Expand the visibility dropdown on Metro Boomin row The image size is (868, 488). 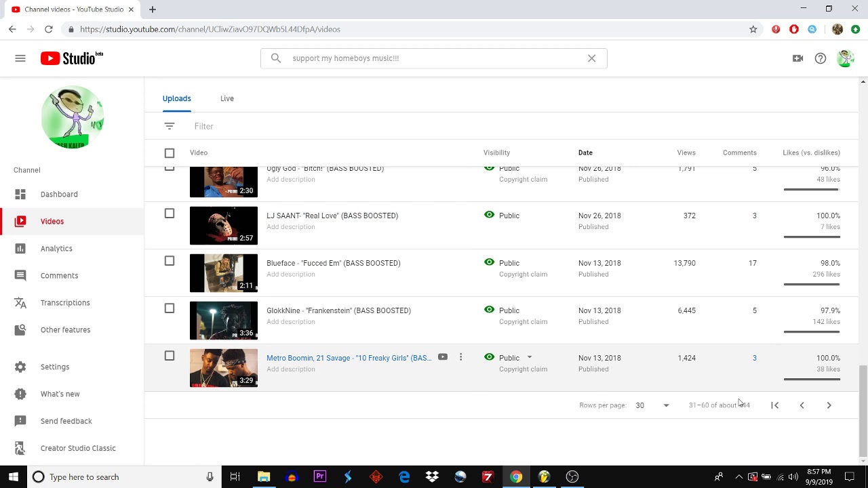pyautogui.click(x=530, y=357)
